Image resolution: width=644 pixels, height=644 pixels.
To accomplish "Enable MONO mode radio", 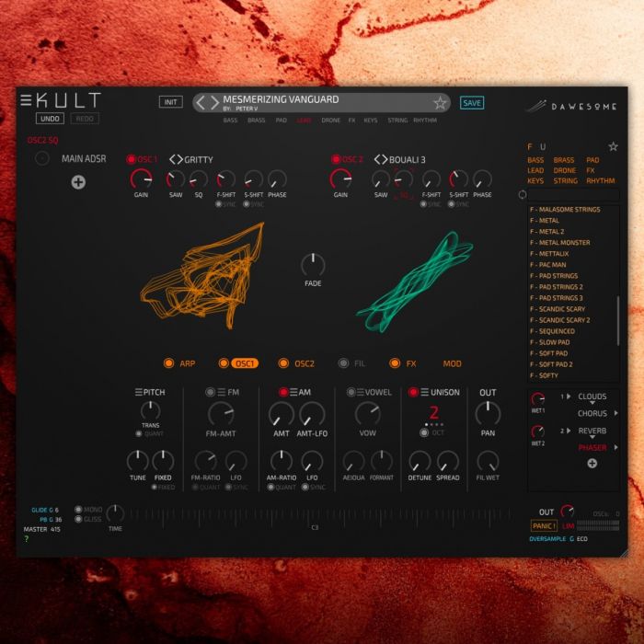I will [78, 510].
